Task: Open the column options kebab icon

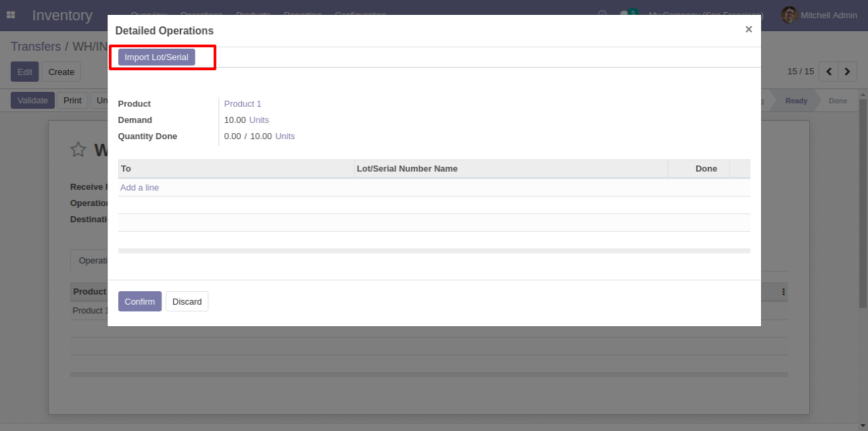Action: [x=783, y=292]
